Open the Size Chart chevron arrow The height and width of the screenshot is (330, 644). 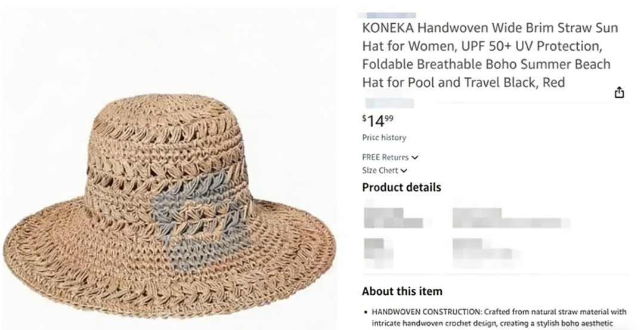pyautogui.click(x=404, y=171)
